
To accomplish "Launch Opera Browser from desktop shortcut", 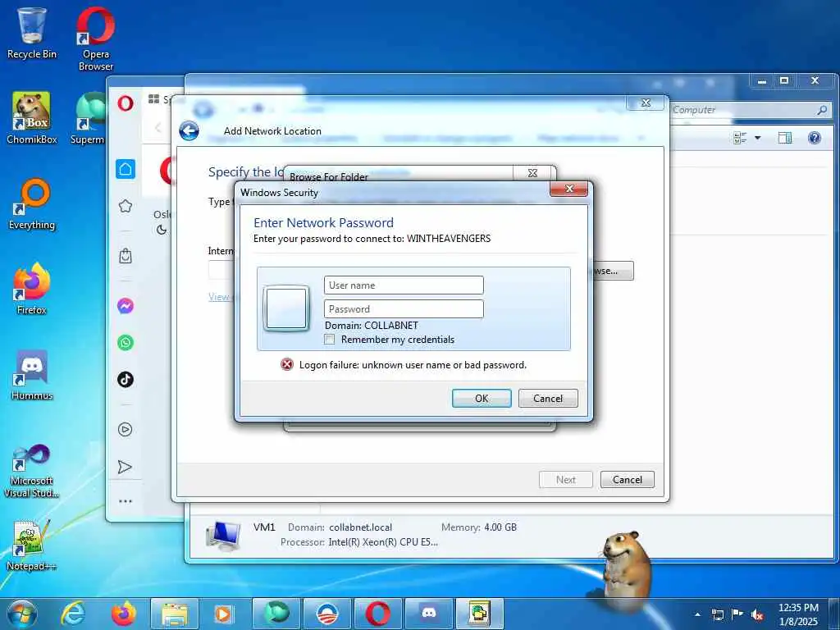I will click(x=95, y=39).
